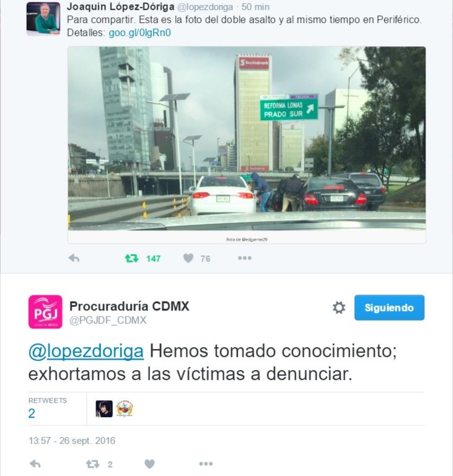453x476 pixels.
Task: Enlarge the Periférico assault photo
Action: click(x=247, y=138)
